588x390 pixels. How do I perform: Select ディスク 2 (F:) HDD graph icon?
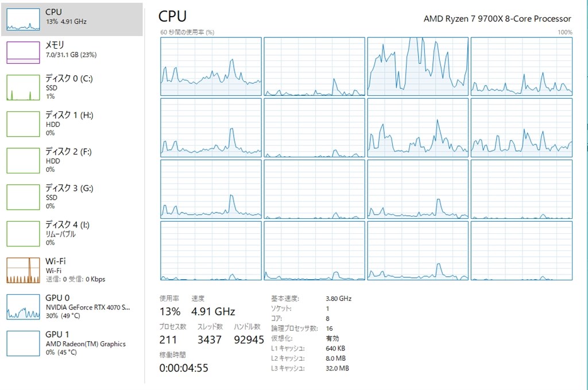[23, 160]
